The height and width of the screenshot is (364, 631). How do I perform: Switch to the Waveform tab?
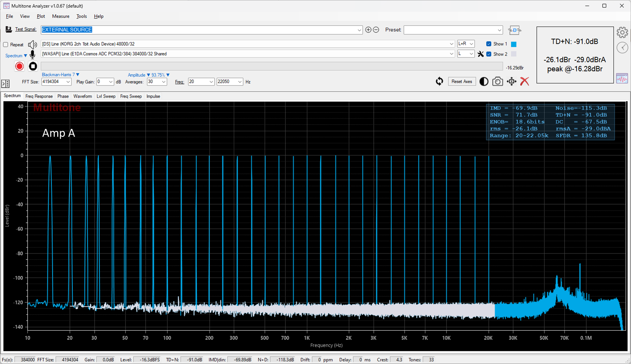tap(83, 96)
